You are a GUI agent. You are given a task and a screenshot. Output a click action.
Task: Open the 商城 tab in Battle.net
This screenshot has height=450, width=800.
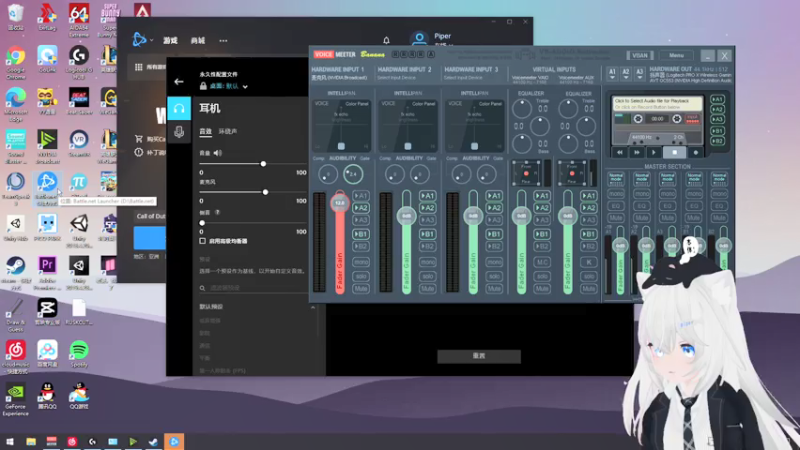coord(197,40)
